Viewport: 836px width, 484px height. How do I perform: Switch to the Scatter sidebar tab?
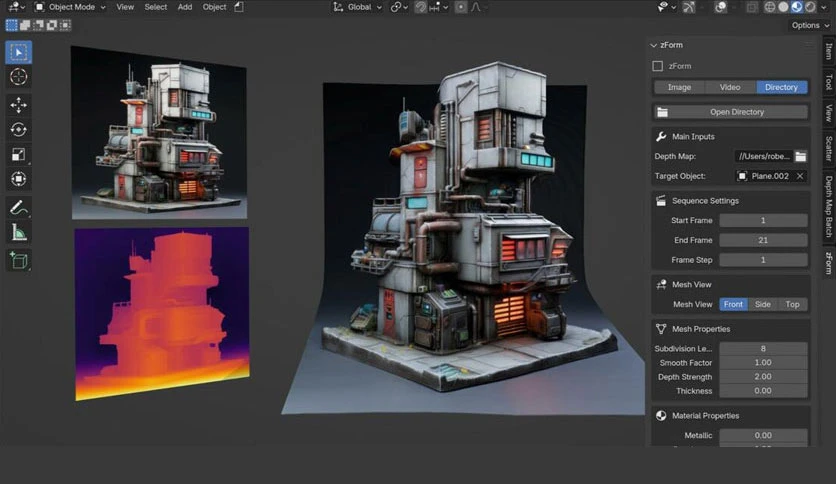(x=829, y=148)
